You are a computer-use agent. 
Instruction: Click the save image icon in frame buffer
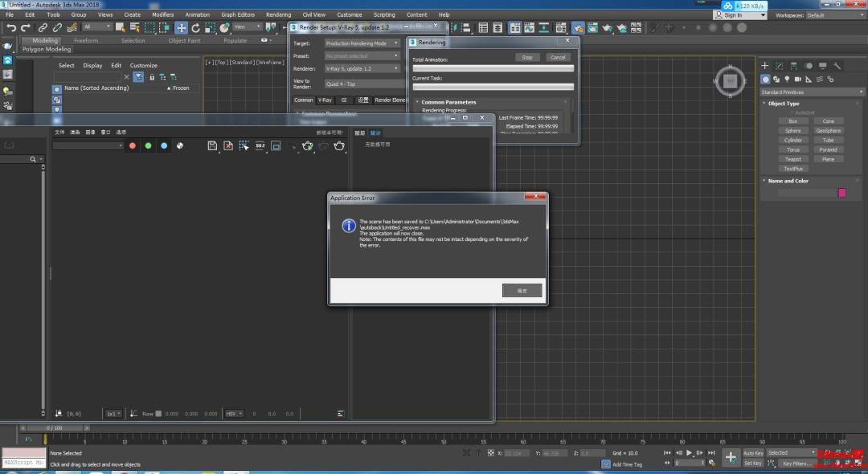(212, 145)
